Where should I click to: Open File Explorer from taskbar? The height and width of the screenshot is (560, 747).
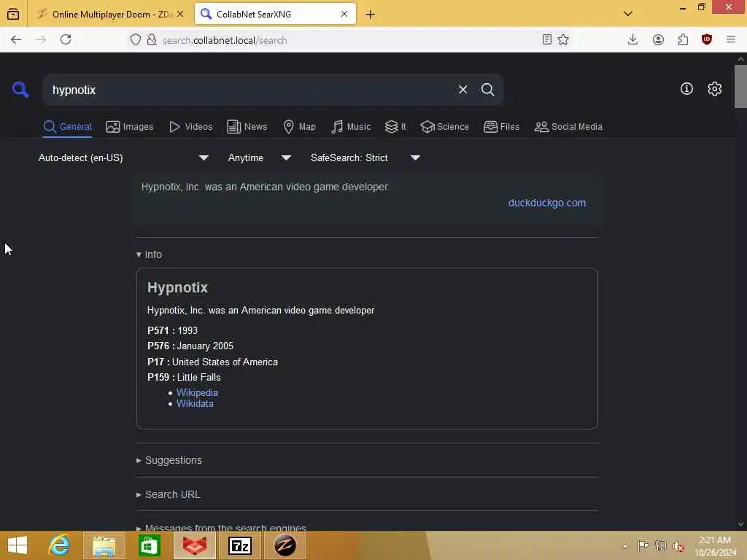tap(104, 545)
